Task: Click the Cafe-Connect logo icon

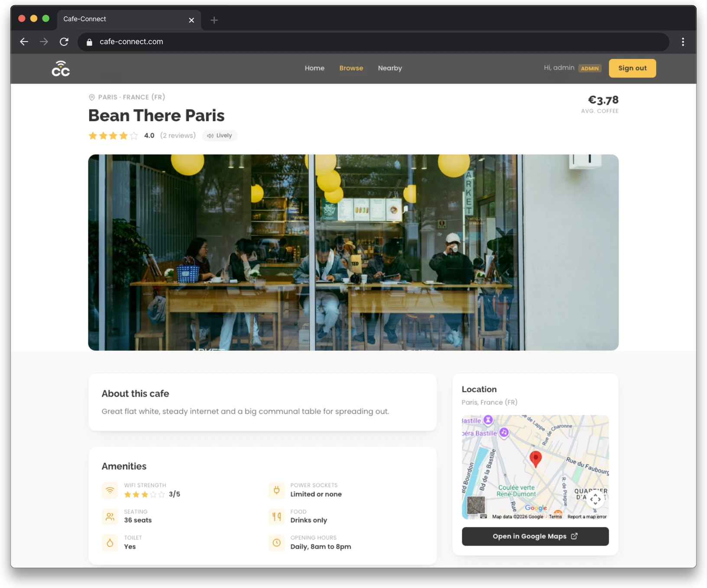Action: coord(61,68)
